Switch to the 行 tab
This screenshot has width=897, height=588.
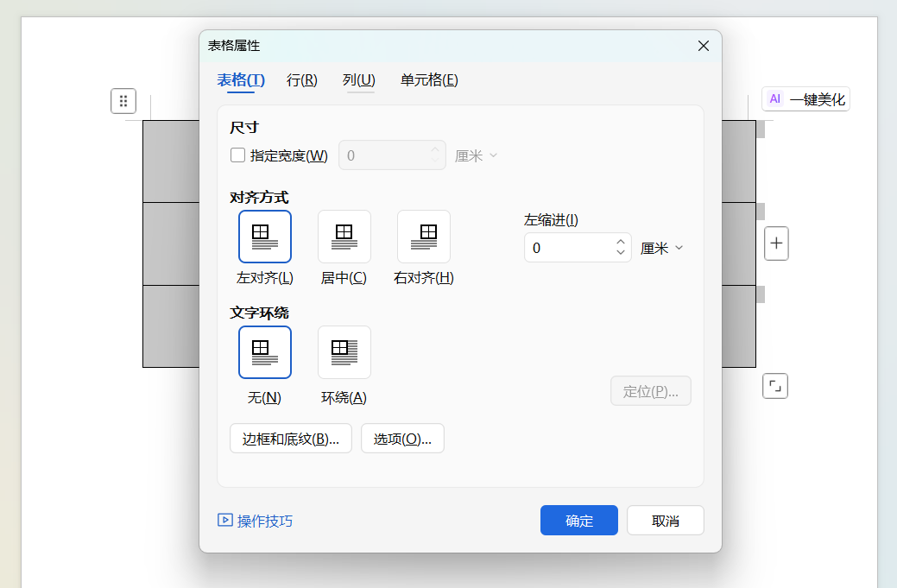tap(300, 79)
